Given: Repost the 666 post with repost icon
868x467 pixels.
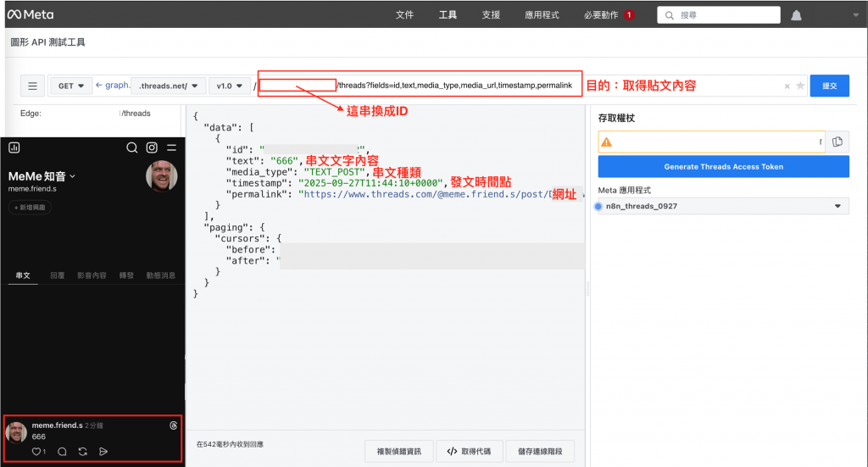Looking at the screenshot, I should coord(82,452).
